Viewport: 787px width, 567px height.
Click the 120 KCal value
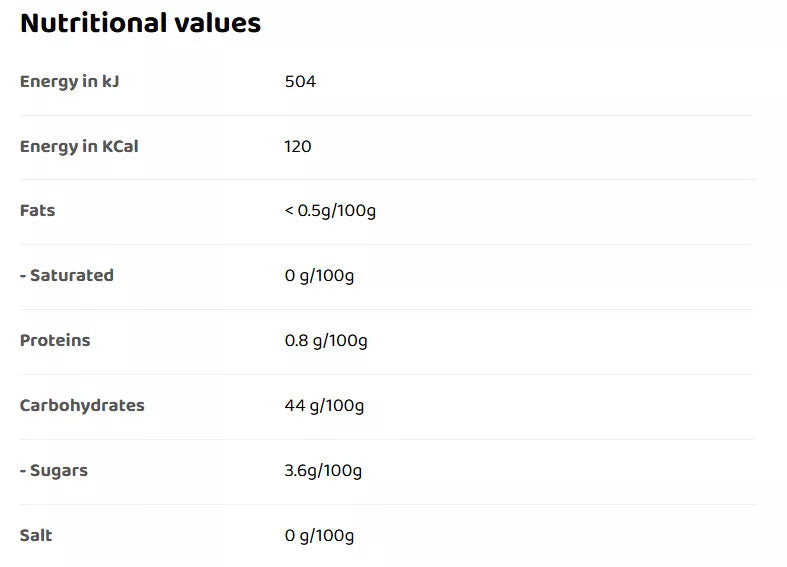[x=298, y=146]
